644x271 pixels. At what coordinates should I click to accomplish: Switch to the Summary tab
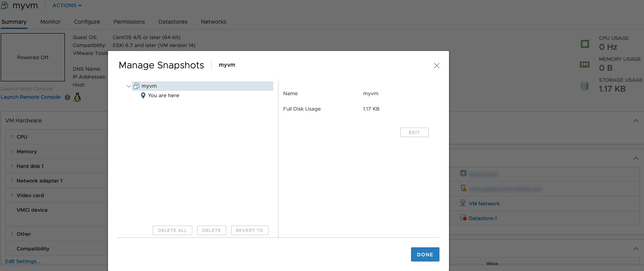14,22
